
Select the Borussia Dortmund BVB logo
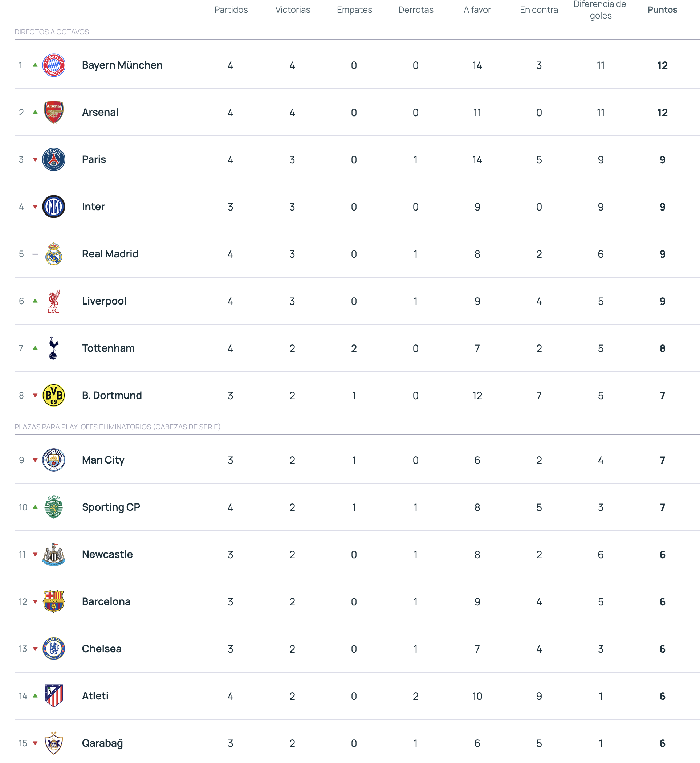pos(54,395)
